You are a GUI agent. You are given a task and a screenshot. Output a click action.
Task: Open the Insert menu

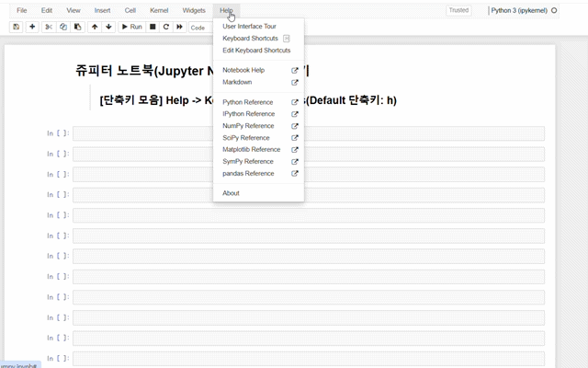click(102, 10)
